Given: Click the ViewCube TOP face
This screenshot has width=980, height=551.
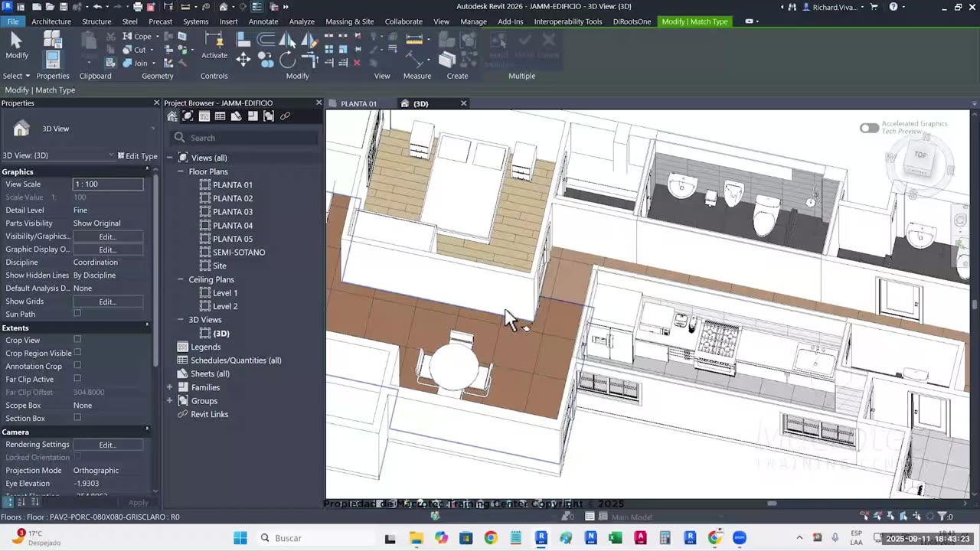Looking at the screenshot, I should pyautogui.click(x=921, y=155).
